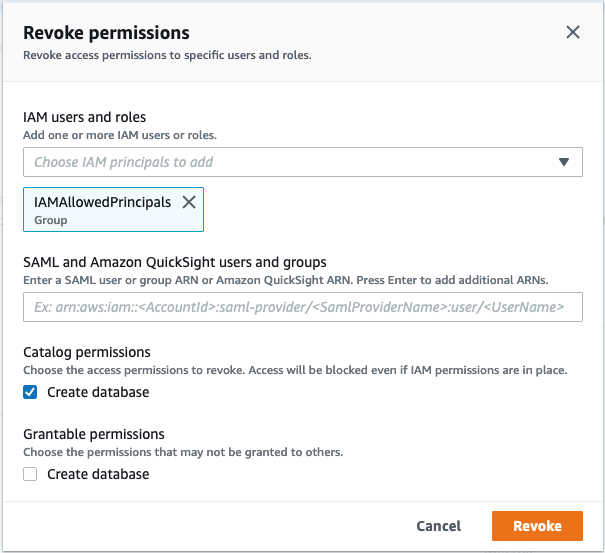Click the 'SAML and Amazon QuickSight users' label
The height and width of the screenshot is (553, 605).
tap(175, 263)
